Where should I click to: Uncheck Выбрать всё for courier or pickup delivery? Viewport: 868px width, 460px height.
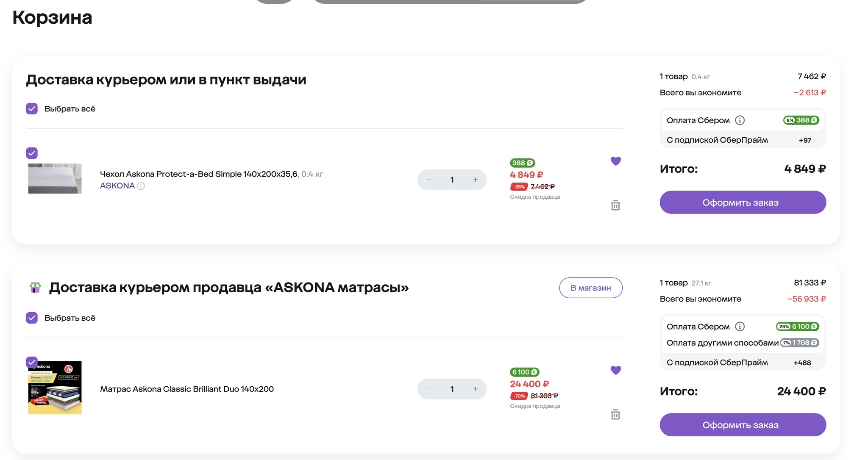[x=32, y=109]
